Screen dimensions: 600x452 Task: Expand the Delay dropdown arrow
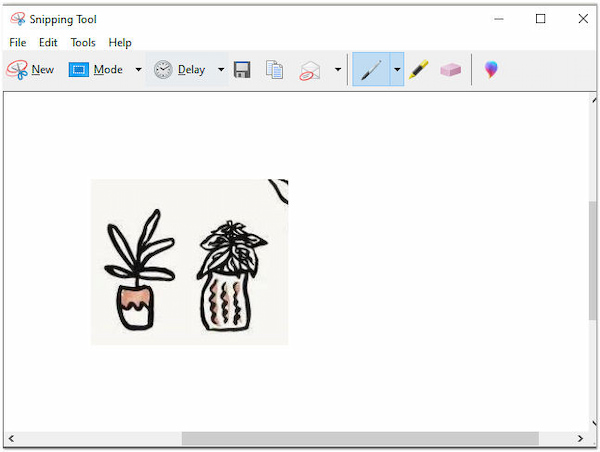[x=221, y=70]
